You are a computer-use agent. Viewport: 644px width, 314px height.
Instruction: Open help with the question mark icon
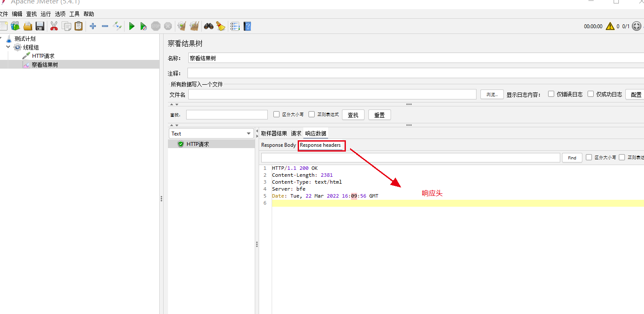(x=247, y=26)
